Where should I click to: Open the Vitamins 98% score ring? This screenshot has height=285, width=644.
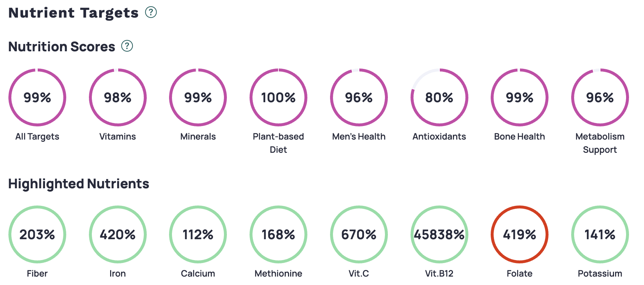coord(117,97)
